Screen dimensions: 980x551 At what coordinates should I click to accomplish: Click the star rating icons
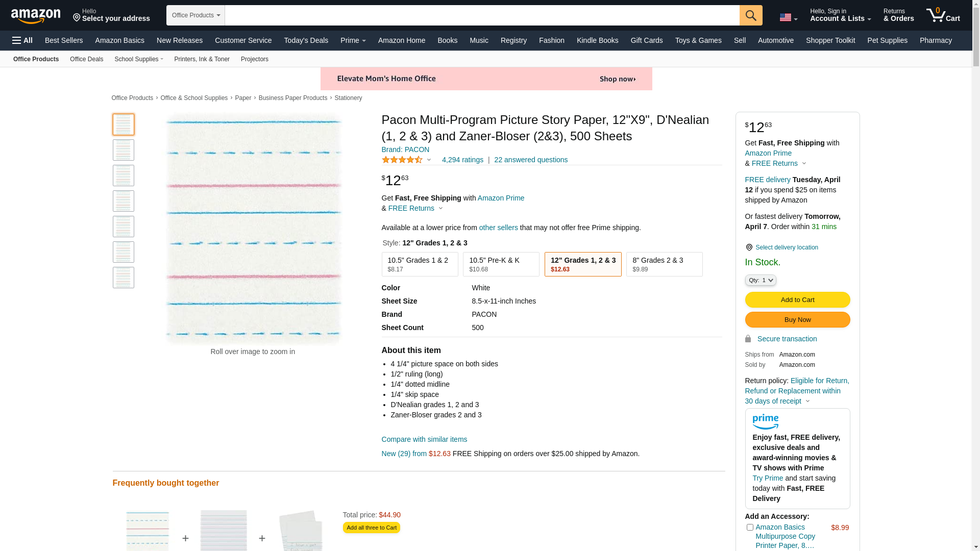pyautogui.click(x=402, y=160)
